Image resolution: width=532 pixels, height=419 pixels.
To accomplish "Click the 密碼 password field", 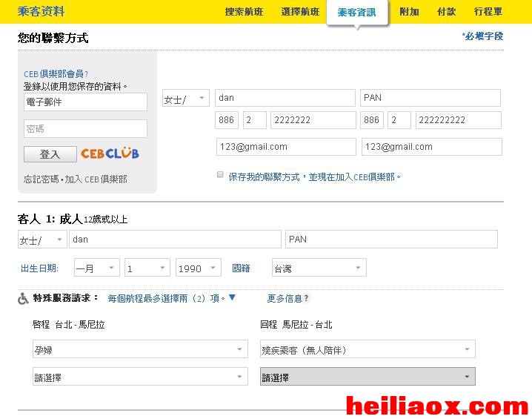I will coord(85,129).
